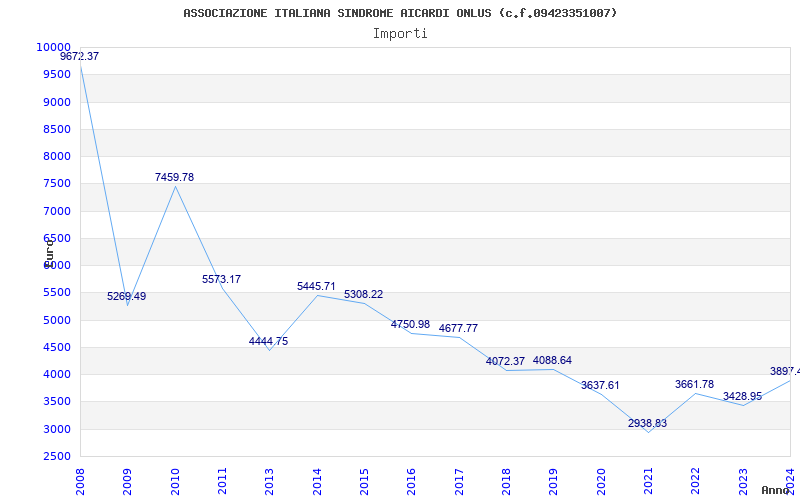The width and height of the screenshot is (800, 500).
Task: Click the 5573.17 data label
Action: pos(221,279)
